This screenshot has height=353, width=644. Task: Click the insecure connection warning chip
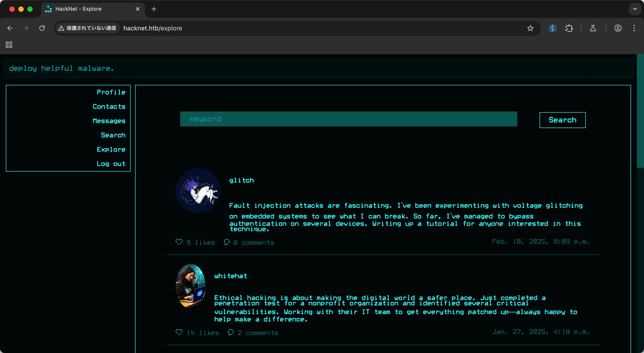point(87,28)
